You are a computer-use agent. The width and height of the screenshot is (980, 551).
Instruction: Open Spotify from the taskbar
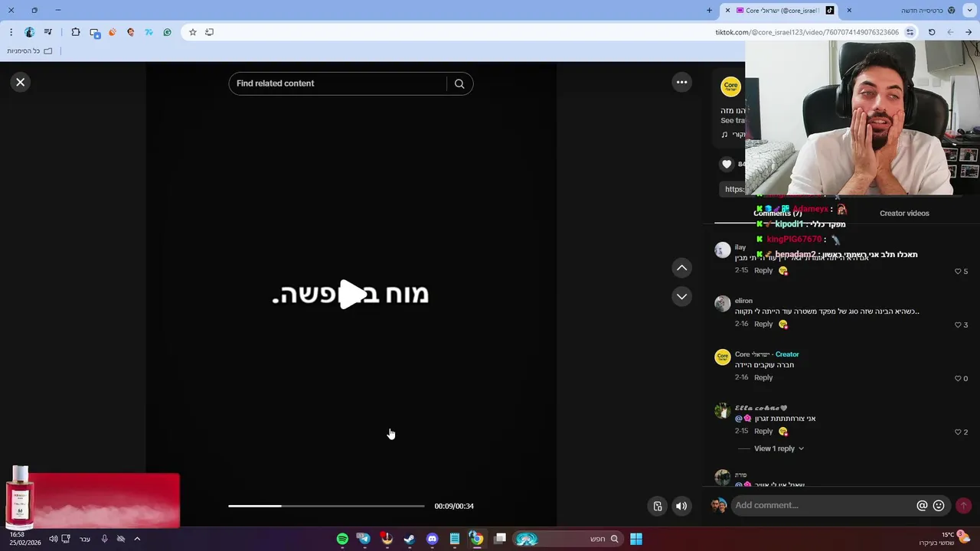[x=342, y=539]
